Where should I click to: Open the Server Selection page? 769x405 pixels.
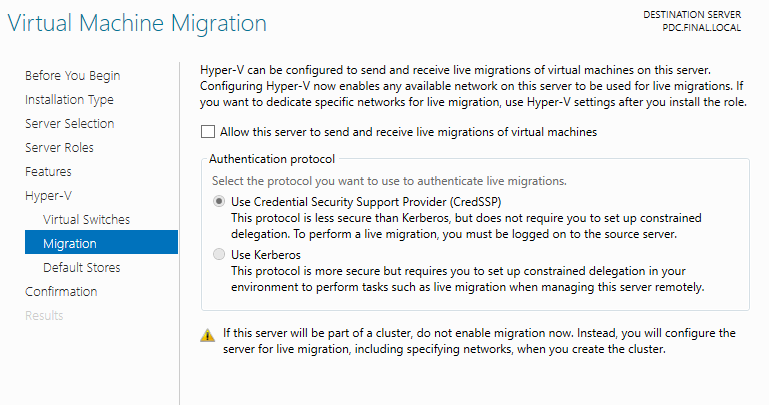(70, 124)
